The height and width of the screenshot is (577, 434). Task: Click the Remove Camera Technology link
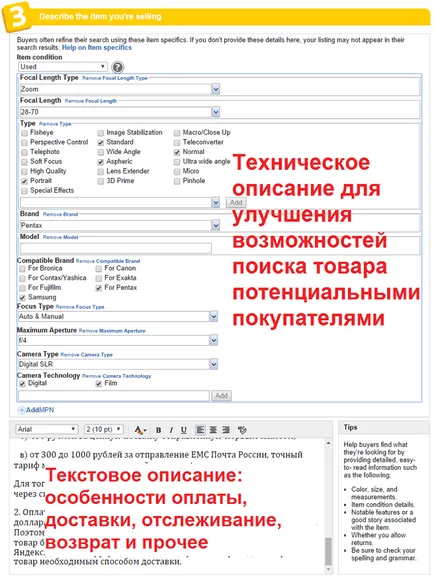116,376
